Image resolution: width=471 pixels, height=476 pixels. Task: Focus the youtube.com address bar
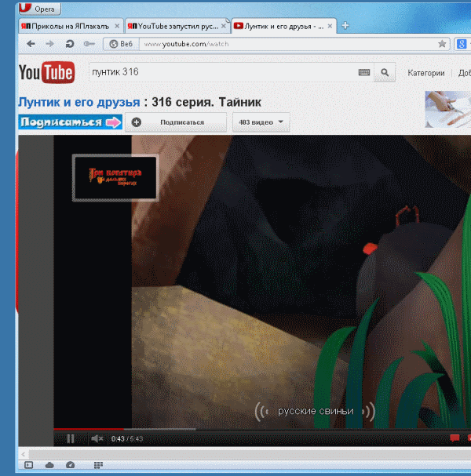click(x=287, y=44)
